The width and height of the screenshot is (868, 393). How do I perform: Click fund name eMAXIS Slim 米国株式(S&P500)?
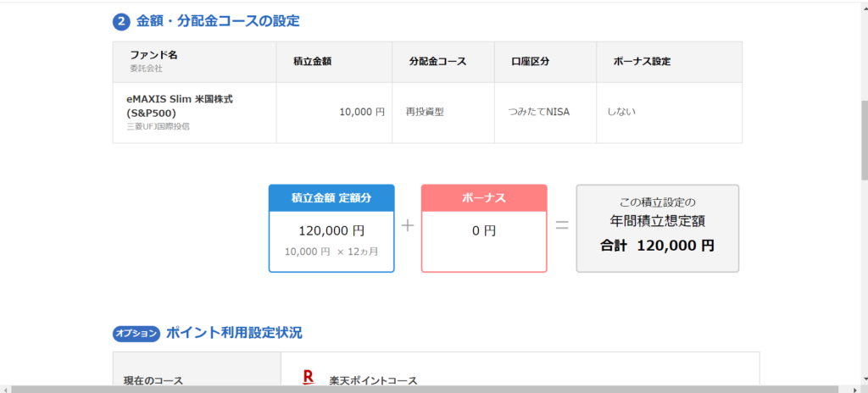tap(180, 106)
